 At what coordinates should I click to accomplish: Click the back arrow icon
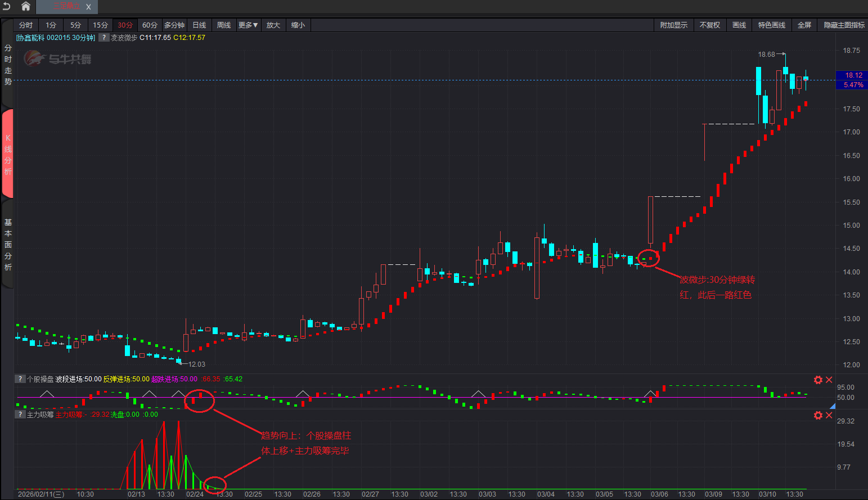(x=7, y=6)
